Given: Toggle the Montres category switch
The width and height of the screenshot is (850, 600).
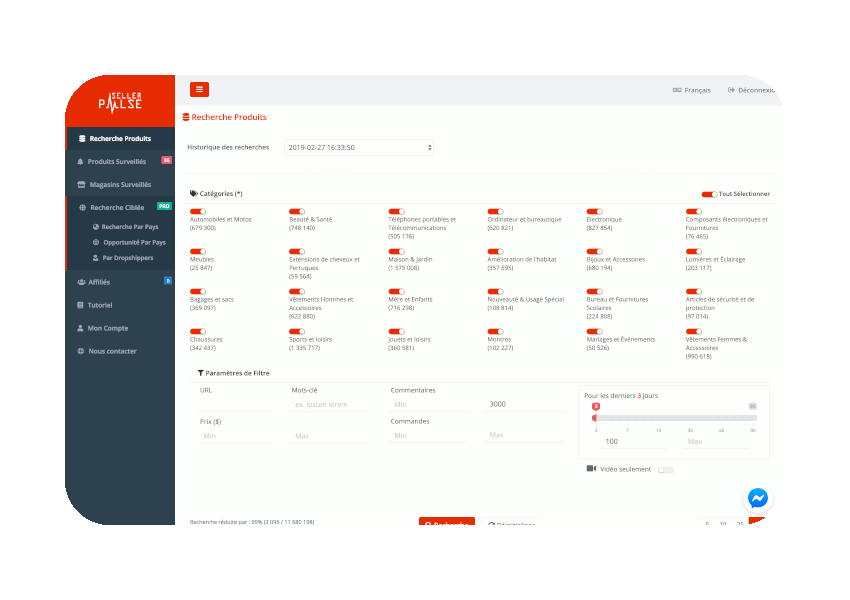Looking at the screenshot, I should pos(495,331).
